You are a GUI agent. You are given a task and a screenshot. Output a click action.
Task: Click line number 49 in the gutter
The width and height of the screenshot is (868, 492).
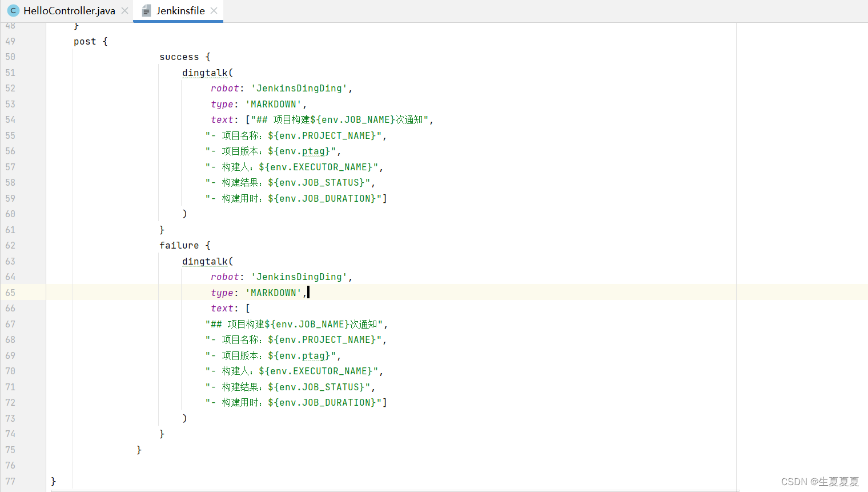coord(10,41)
